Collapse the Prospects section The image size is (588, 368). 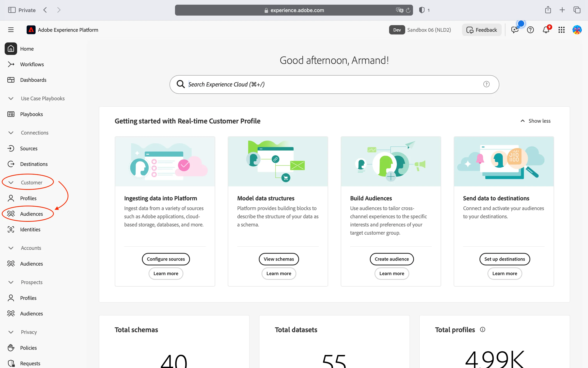(x=11, y=282)
